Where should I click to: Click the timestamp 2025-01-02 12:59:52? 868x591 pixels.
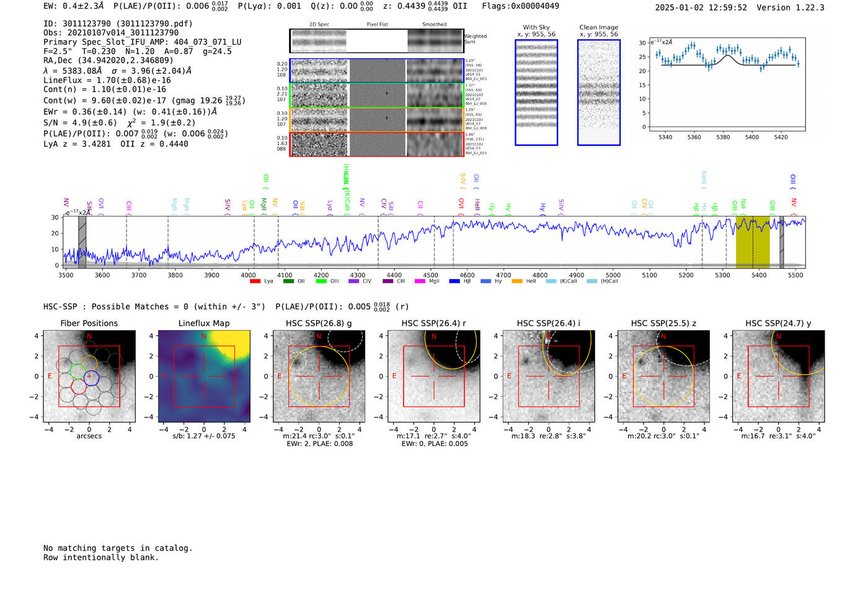(701, 7)
